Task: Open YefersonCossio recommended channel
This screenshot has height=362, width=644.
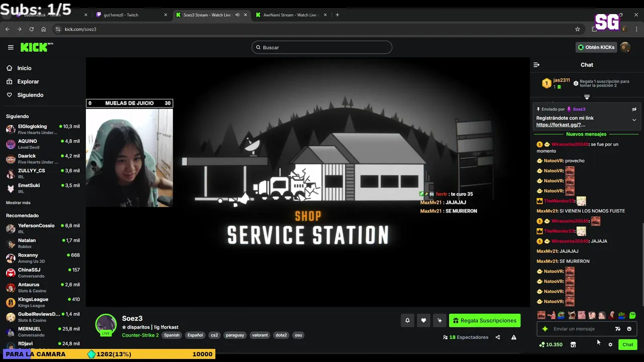Action: pos(43,228)
